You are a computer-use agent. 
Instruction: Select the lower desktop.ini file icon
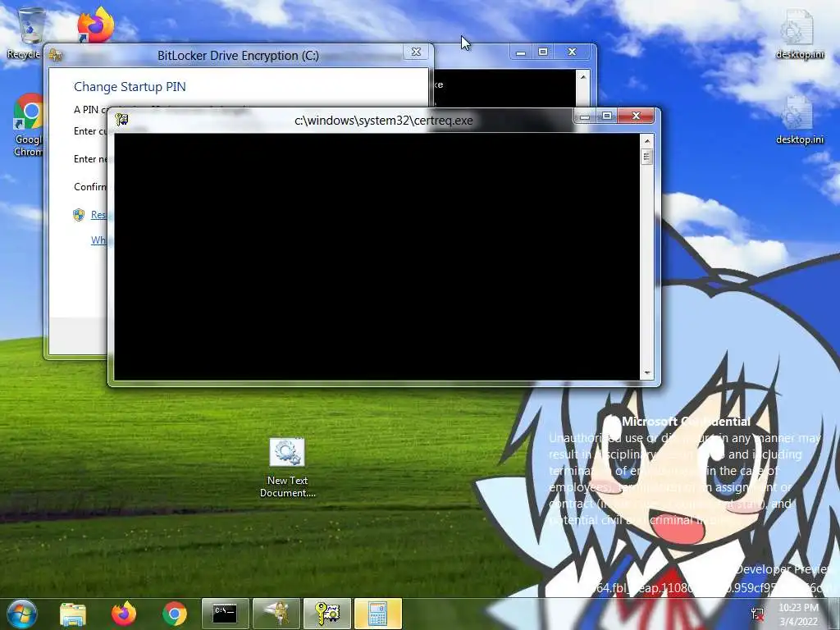799,121
